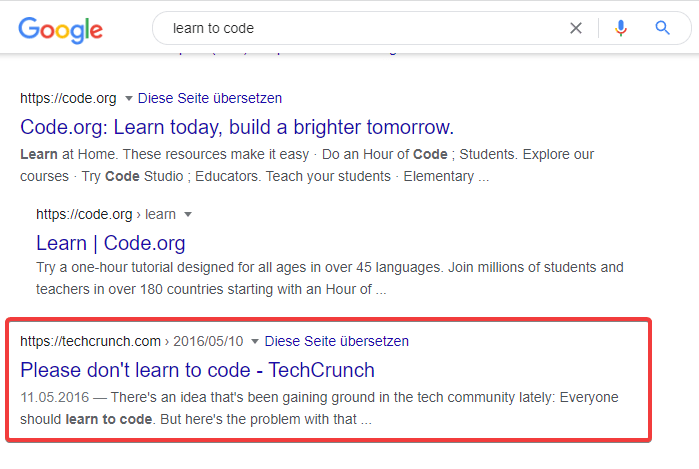Click 'Diese Seite übersetzen' for the code.org result

click(x=210, y=98)
